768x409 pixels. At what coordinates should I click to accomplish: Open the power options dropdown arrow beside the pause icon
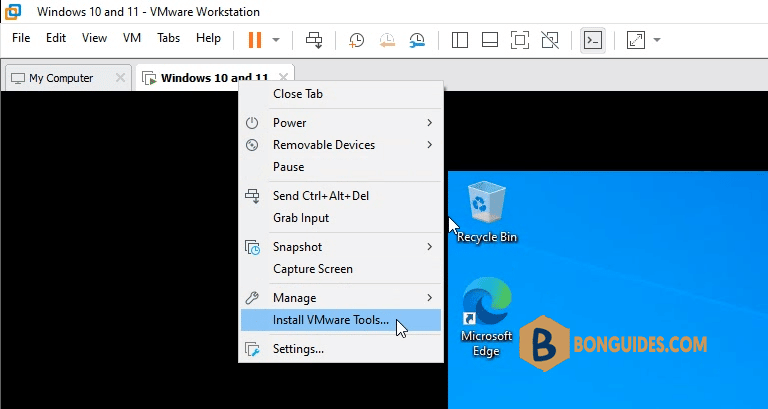point(276,40)
